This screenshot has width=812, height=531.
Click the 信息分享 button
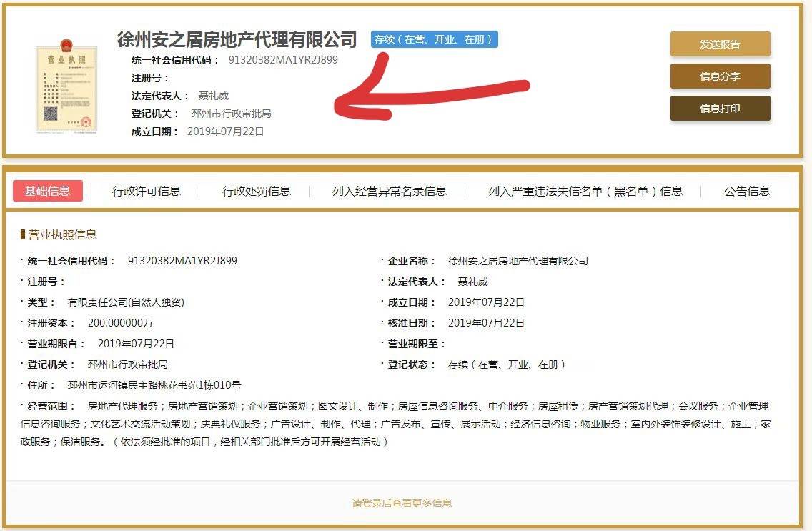[x=720, y=76]
